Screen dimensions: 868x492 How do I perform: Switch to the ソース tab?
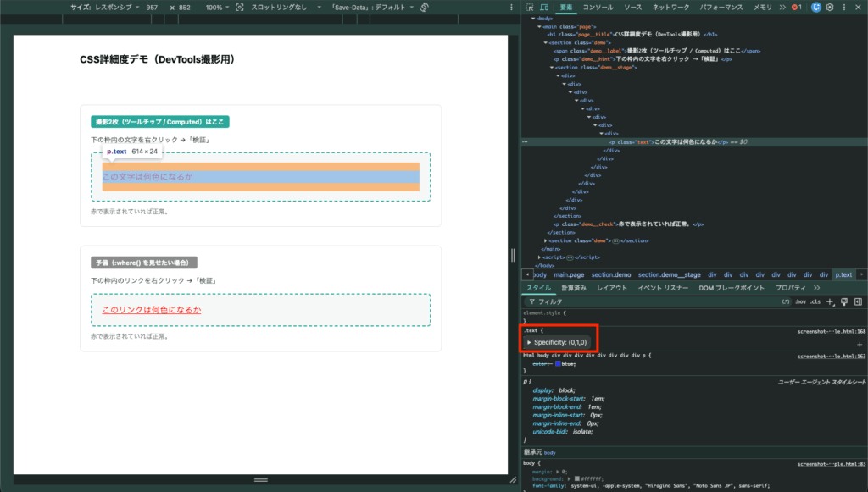point(632,7)
